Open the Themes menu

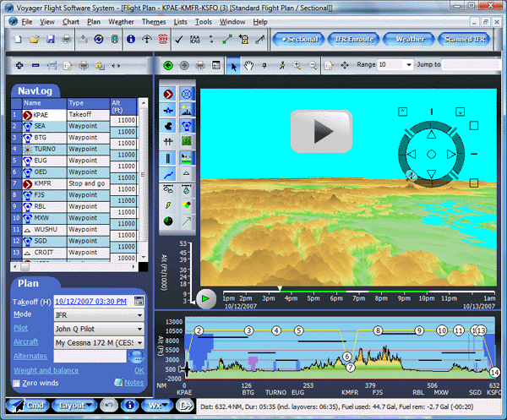(154, 22)
